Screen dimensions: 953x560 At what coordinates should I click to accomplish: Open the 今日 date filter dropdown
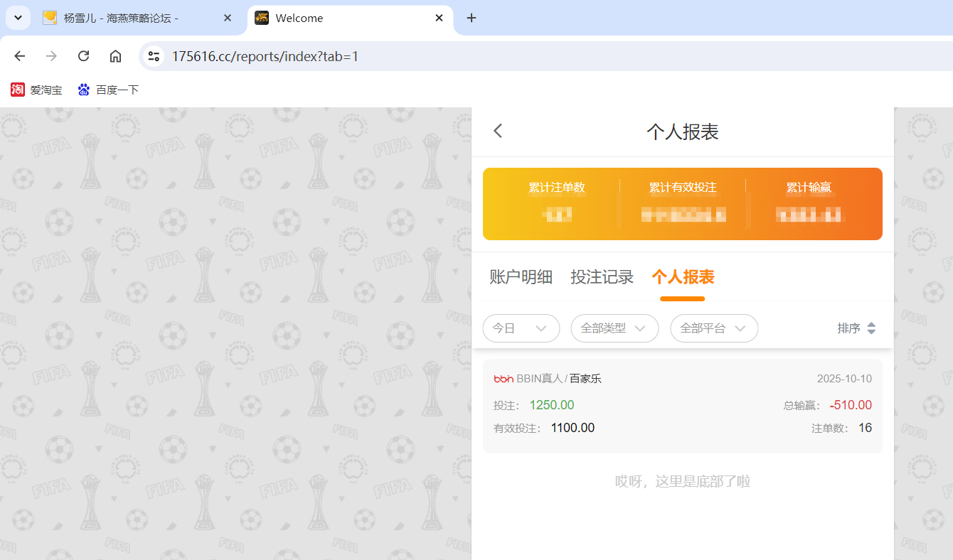click(x=521, y=328)
